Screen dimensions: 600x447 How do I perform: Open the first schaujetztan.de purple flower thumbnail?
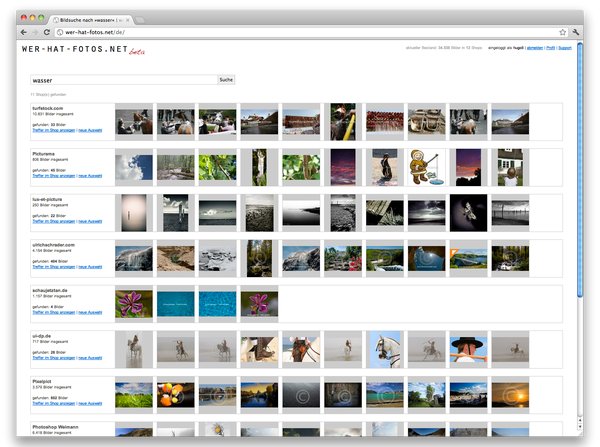134,304
